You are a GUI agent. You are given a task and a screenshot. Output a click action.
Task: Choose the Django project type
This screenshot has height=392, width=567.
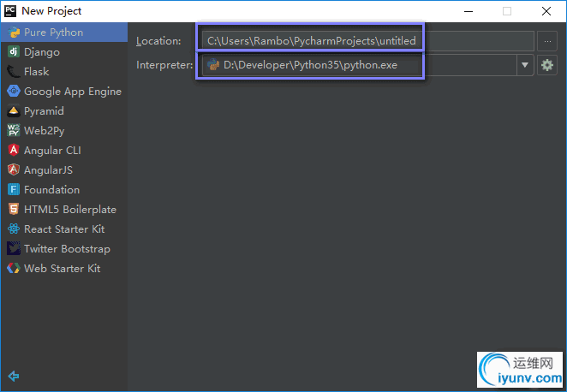[x=64, y=52]
